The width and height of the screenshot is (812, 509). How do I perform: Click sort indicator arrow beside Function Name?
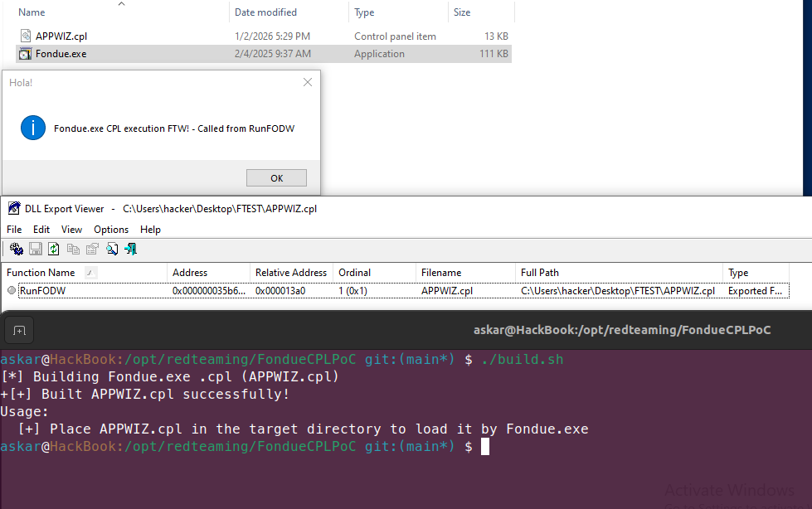pos(90,273)
